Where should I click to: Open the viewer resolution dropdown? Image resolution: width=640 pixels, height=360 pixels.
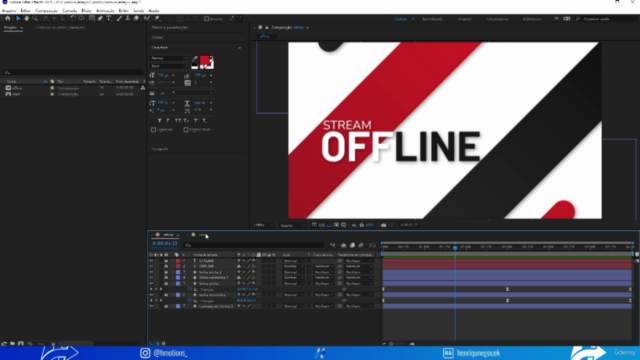point(293,225)
